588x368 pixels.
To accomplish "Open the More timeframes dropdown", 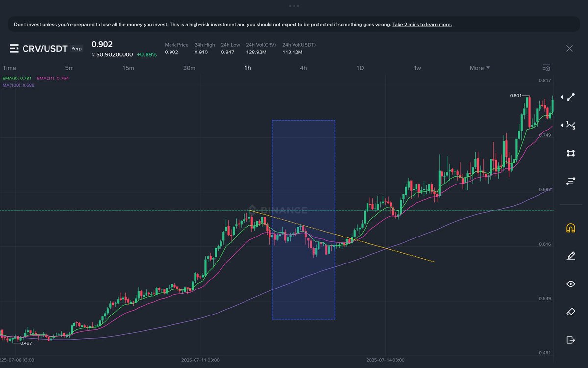I will (480, 68).
